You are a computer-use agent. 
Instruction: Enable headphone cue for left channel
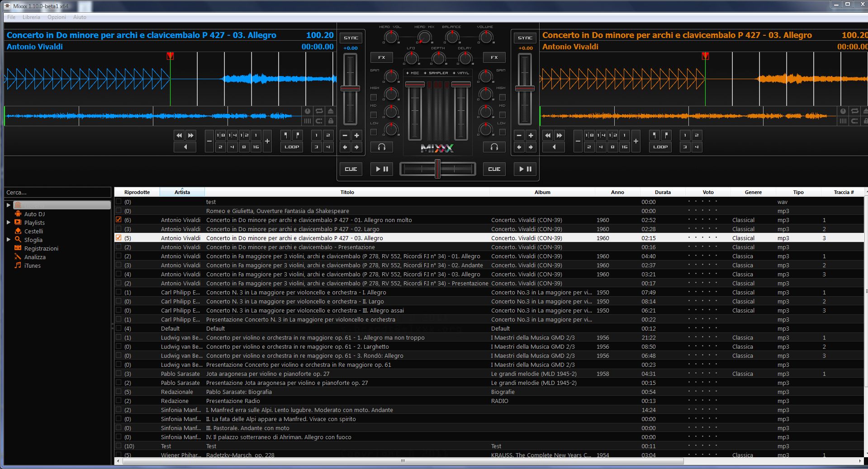click(382, 147)
